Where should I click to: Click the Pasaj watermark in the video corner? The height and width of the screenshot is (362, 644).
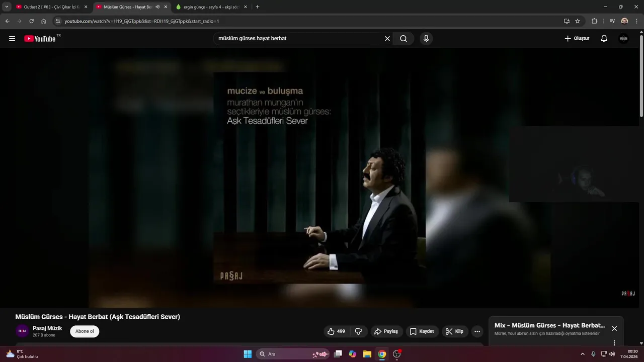(x=628, y=294)
